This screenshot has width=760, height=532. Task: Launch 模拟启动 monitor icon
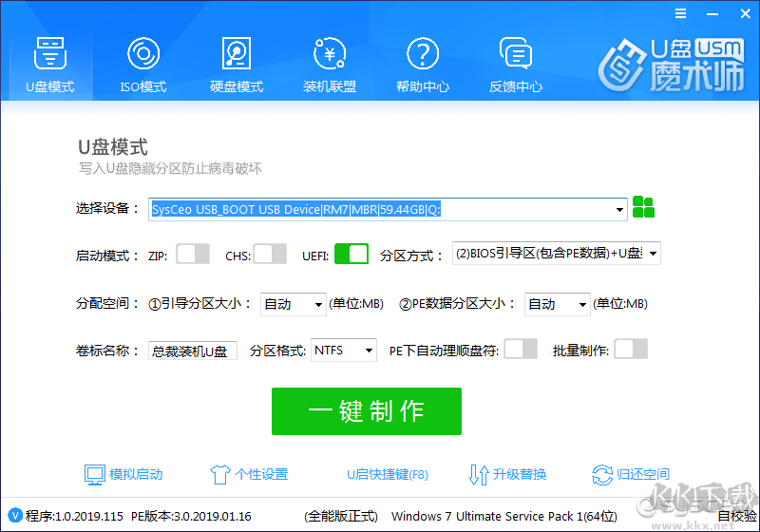pos(94,474)
